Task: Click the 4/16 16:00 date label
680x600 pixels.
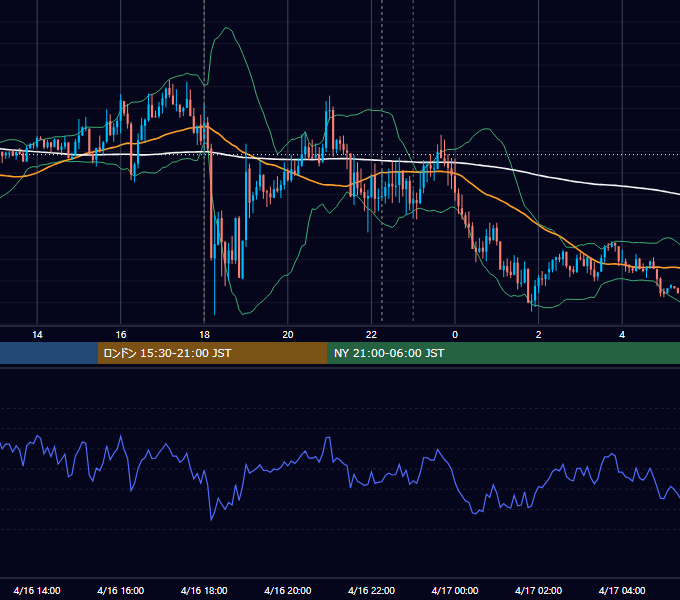Action: pos(121,590)
